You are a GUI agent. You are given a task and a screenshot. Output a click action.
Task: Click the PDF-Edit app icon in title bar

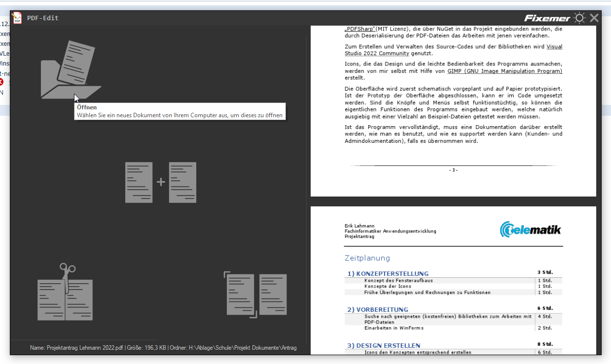(17, 18)
